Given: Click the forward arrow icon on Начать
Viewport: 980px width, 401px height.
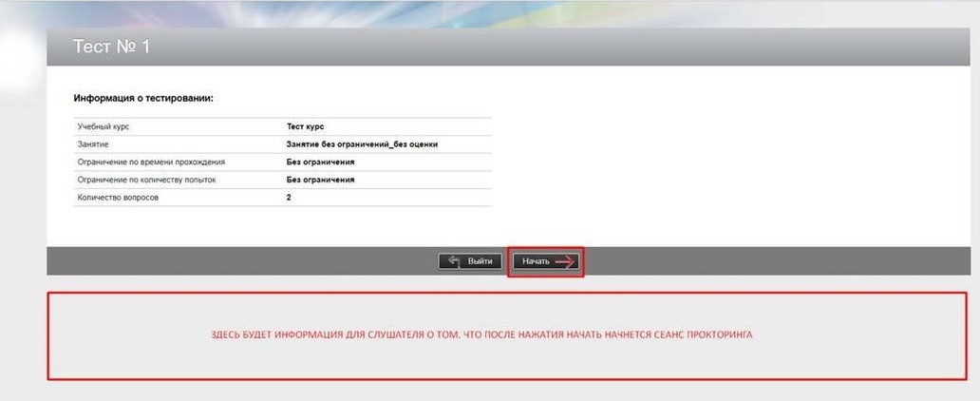Looking at the screenshot, I should click(564, 262).
